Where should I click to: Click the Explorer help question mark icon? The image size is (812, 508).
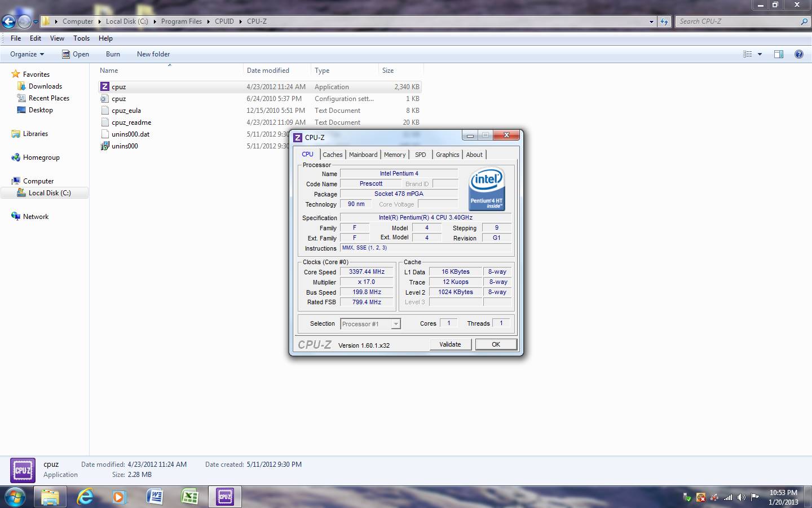[799, 54]
